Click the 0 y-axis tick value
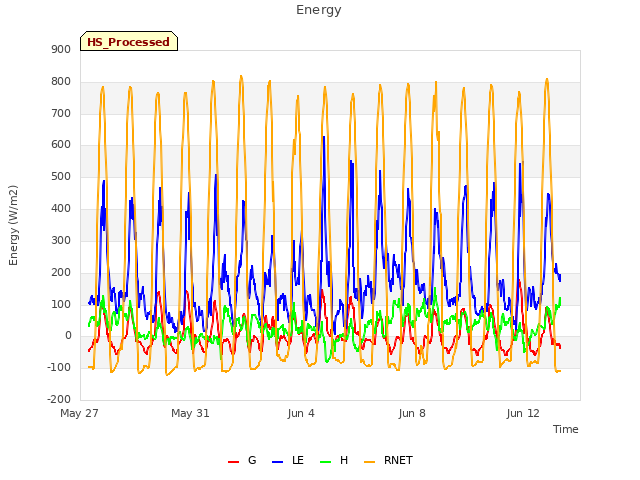The height and width of the screenshot is (480, 640). click(x=68, y=336)
